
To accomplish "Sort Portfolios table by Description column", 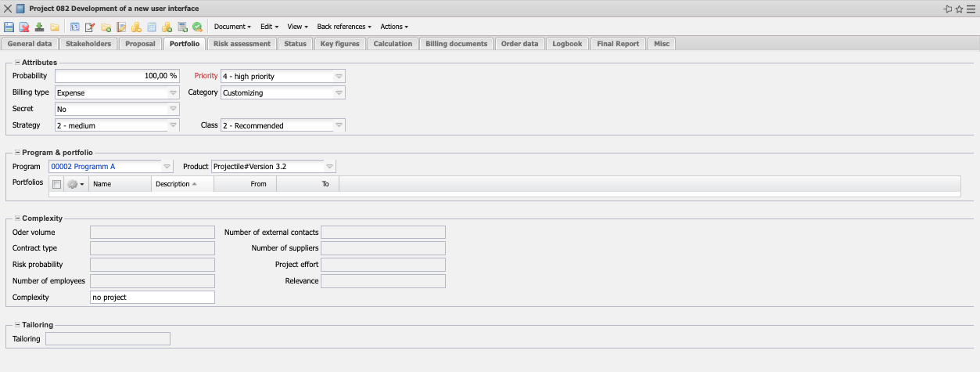I will coord(173,184).
